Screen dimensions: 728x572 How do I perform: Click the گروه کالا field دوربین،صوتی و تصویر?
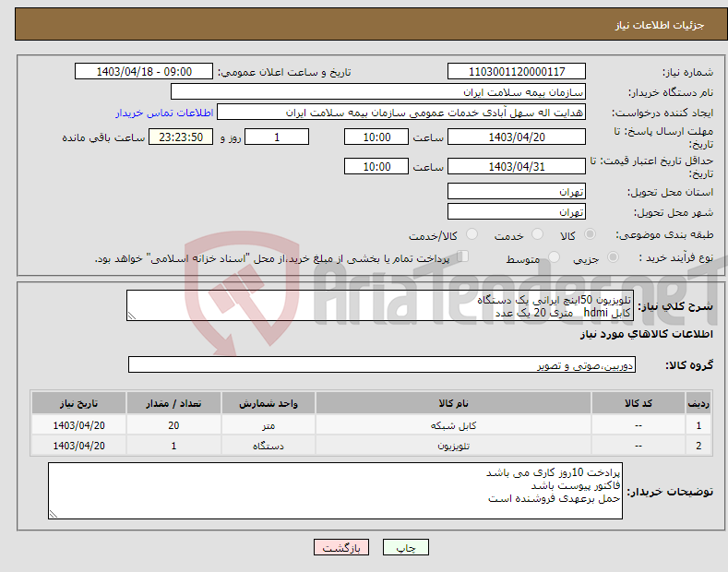coord(382,365)
